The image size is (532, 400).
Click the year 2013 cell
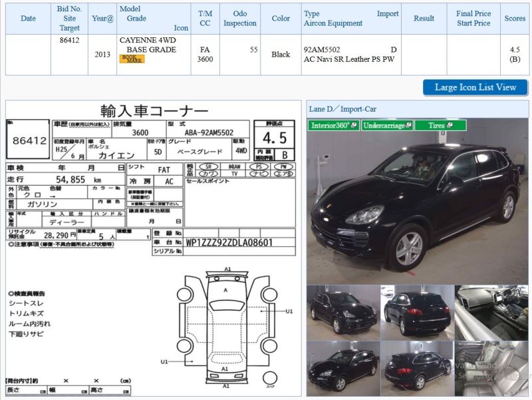click(102, 55)
